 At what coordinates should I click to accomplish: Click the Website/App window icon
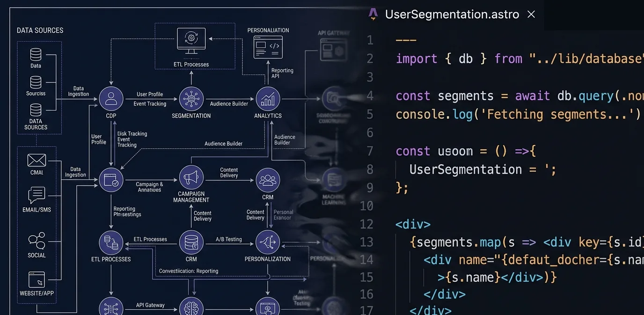[x=37, y=279]
